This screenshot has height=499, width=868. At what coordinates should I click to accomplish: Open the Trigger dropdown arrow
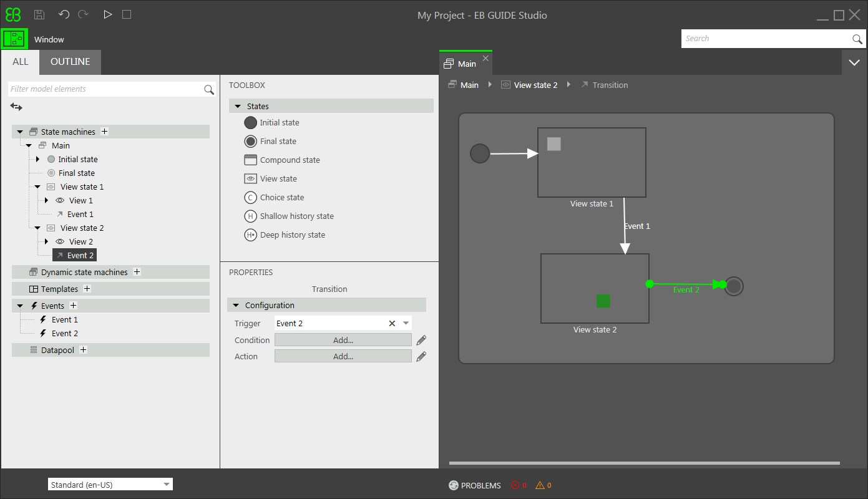tap(406, 323)
